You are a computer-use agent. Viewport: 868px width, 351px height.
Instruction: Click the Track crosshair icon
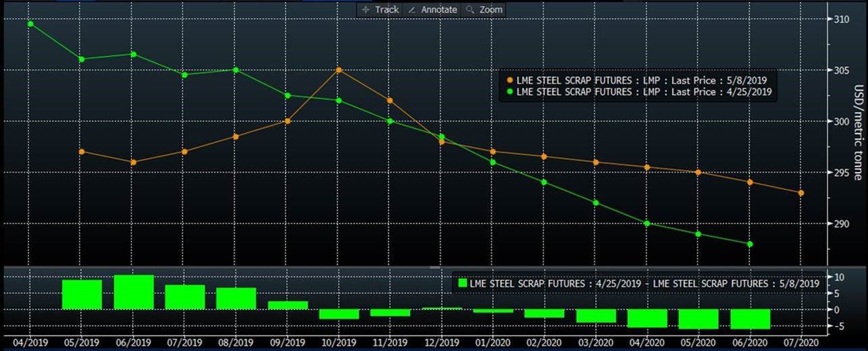366,9
